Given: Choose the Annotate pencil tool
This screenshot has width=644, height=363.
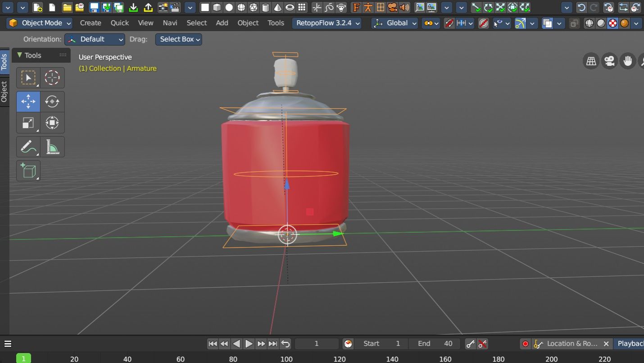Looking at the screenshot, I should pos(28,147).
